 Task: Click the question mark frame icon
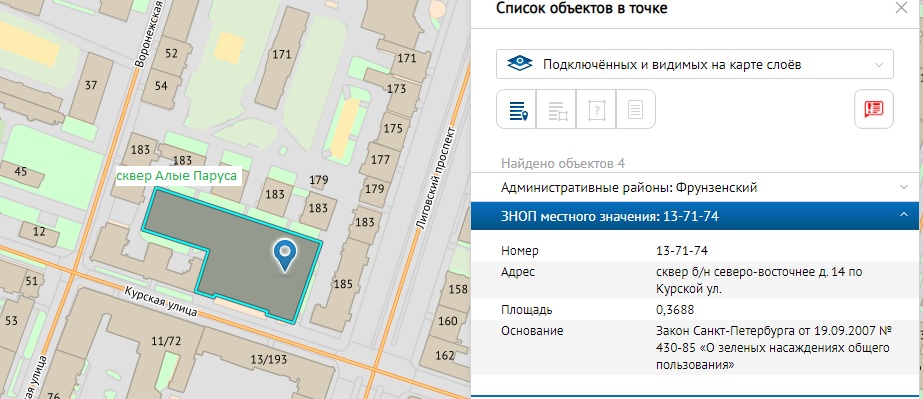click(596, 109)
